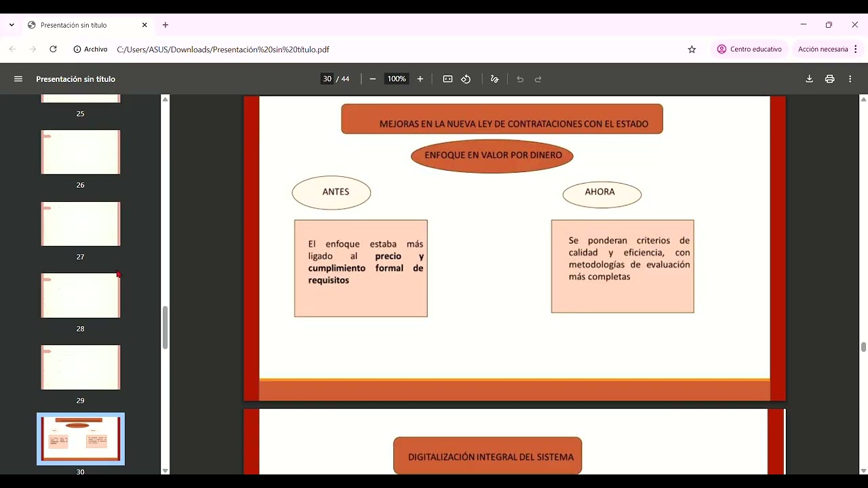The image size is (868, 488).
Task: Edit the page number field showing 30
Action: point(327,79)
